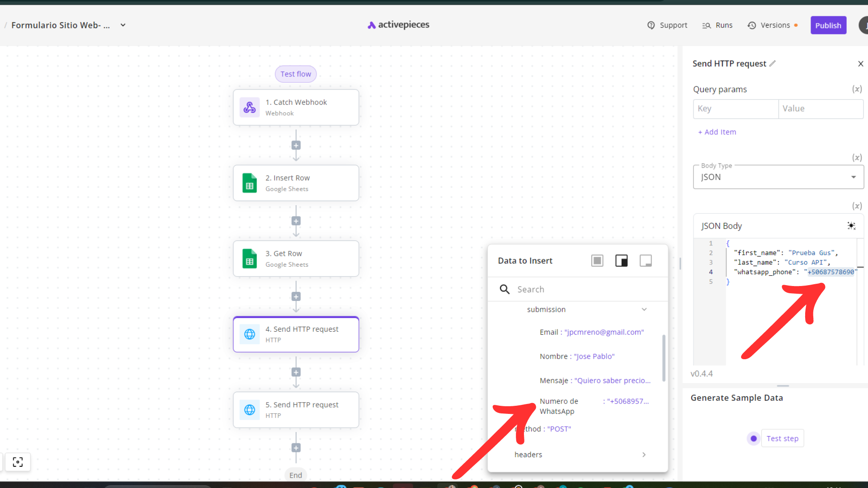
Task: Add step after step 4 HTTP request
Action: [296, 372]
